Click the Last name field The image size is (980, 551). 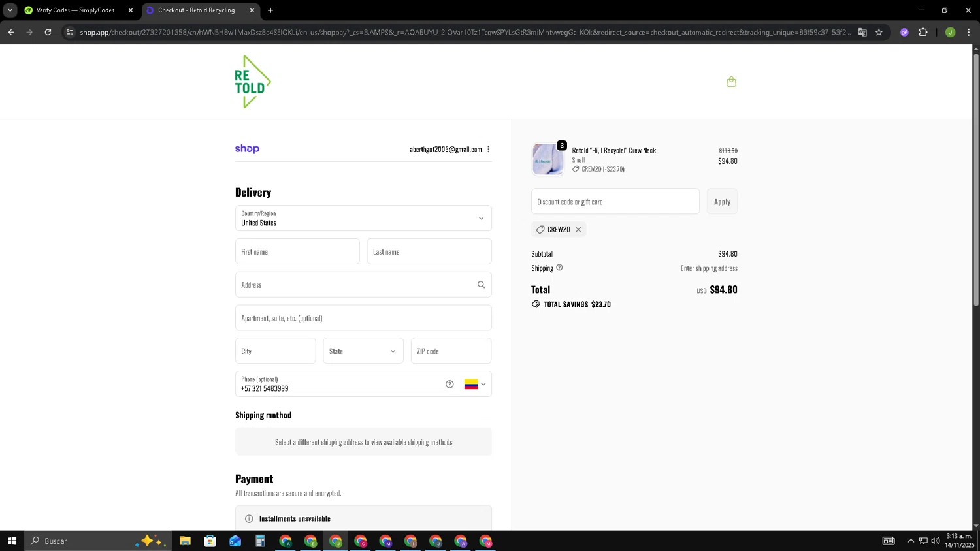[x=429, y=251]
